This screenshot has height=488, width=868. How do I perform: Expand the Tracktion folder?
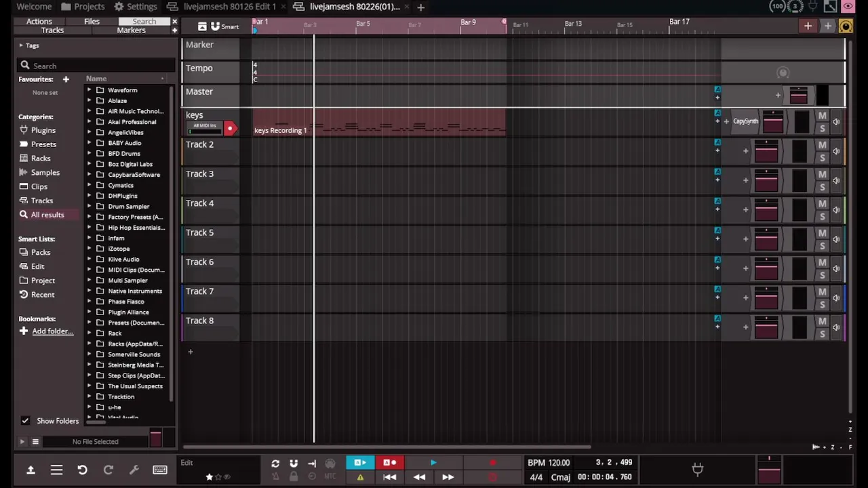[x=90, y=396]
